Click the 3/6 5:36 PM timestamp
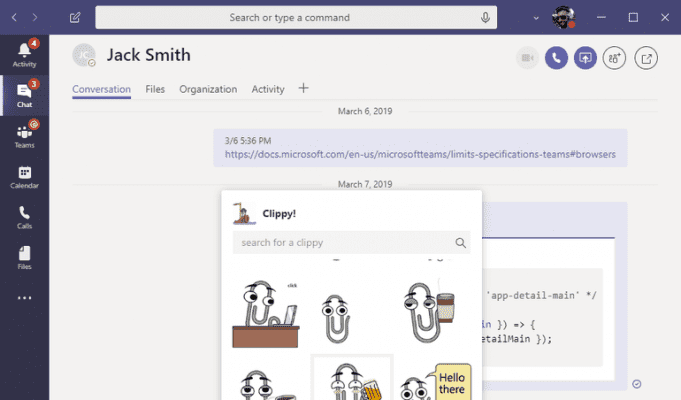The image size is (681, 400). (x=248, y=141)
